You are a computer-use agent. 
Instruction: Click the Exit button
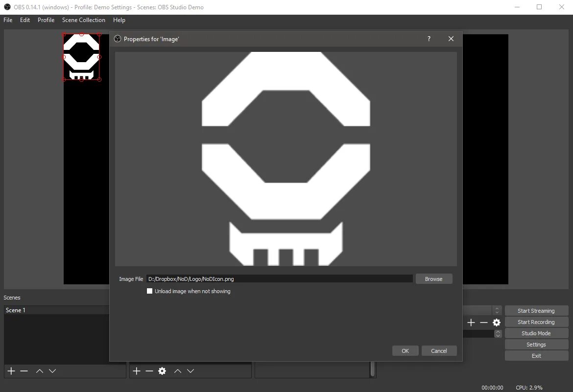click(536, 356)
